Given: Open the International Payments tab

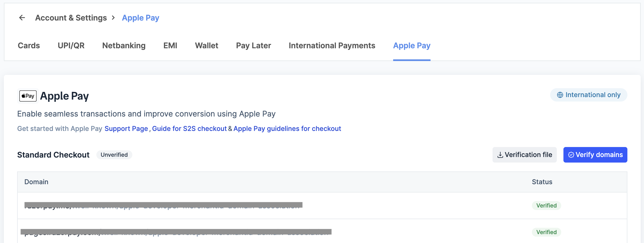Looking at the screenshot, I should pos(332,45).
